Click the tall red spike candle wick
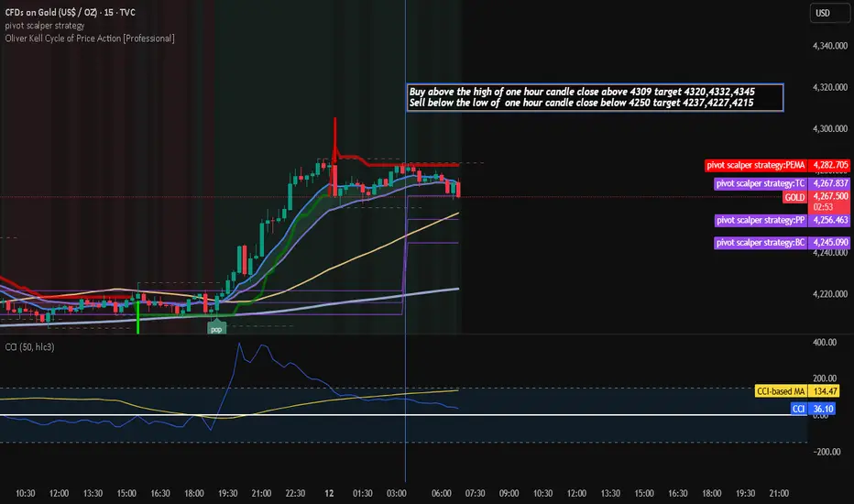 [335, 139]
